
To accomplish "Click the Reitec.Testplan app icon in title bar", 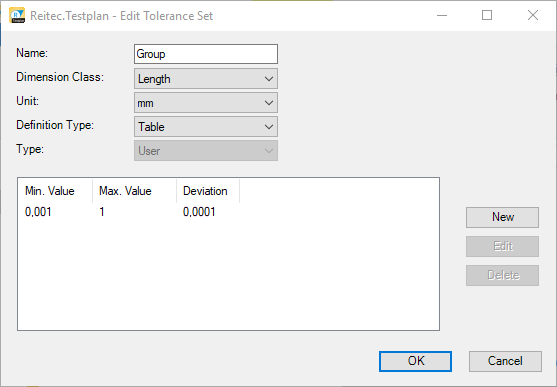I will [x=17, y=15].
